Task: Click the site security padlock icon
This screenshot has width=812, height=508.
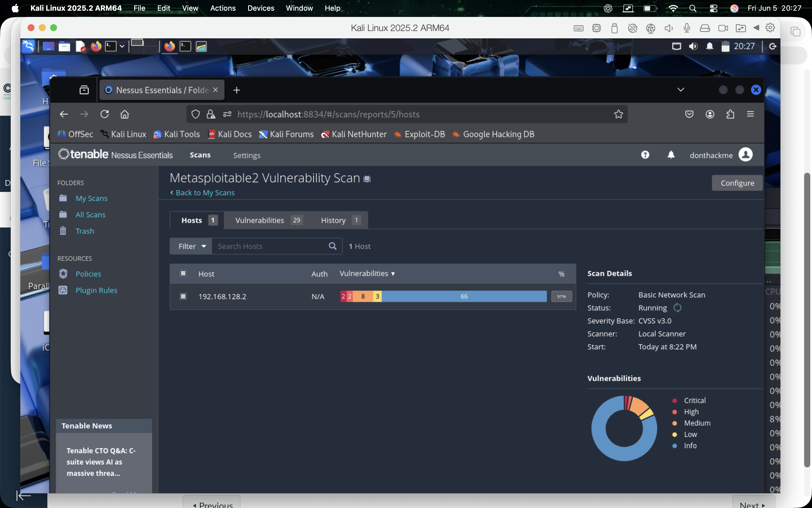Action: coord(211,114)
